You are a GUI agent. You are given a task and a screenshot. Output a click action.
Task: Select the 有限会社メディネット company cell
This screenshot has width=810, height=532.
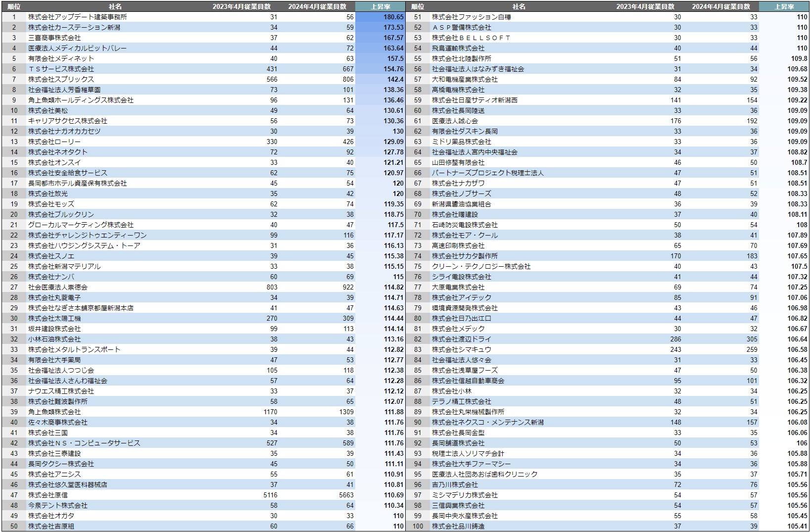coord(61,58)
